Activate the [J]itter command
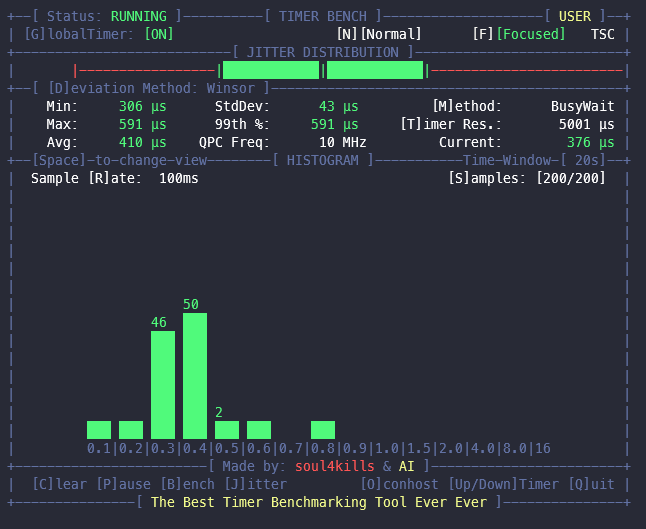Viewport: 646px width, 529px height. [255, 484]
